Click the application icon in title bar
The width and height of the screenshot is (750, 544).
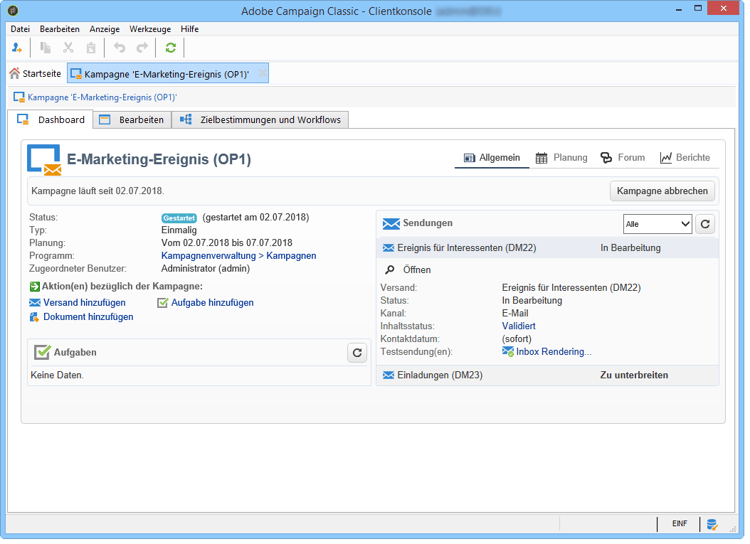pos(13,10)
